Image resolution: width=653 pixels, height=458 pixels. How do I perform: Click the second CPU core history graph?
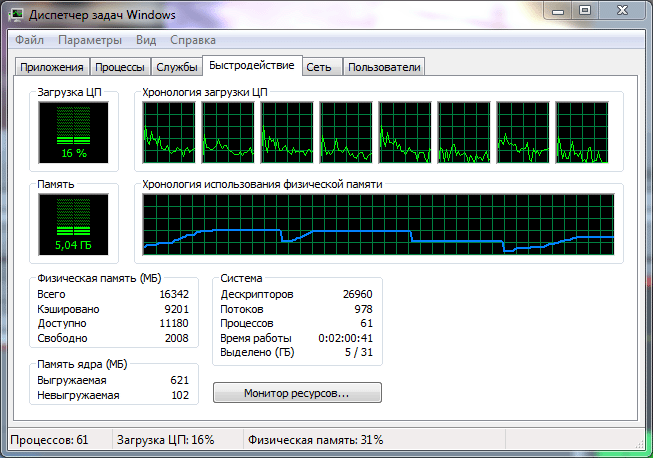(228, 132)
